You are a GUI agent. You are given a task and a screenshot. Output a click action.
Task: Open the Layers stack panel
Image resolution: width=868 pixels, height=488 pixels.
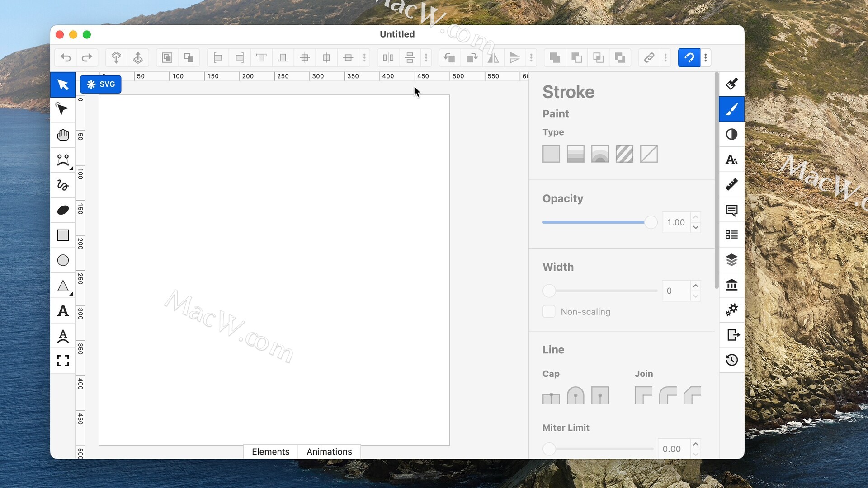(731, 260)
